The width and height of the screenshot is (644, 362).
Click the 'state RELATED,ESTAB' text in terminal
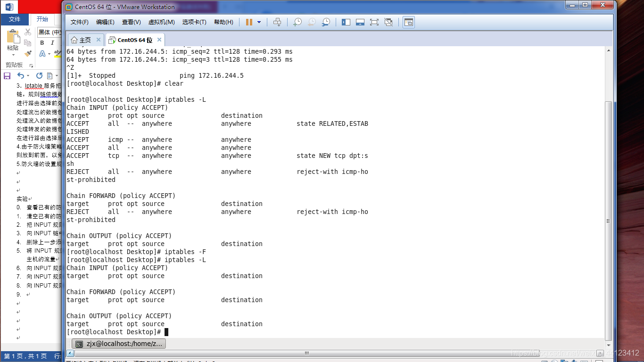pyautogui.click(x=332, y=123)
